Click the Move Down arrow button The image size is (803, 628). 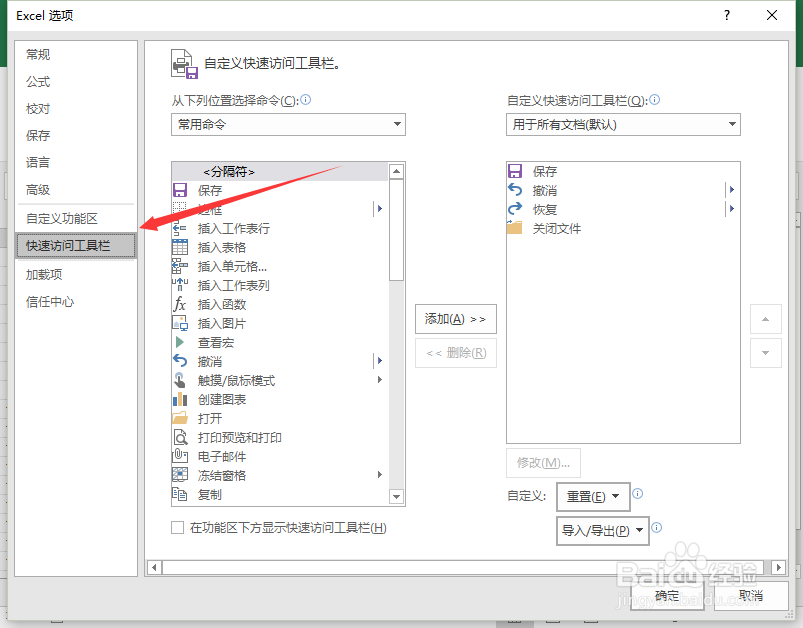pyautogui.click(x=766, y=353)
